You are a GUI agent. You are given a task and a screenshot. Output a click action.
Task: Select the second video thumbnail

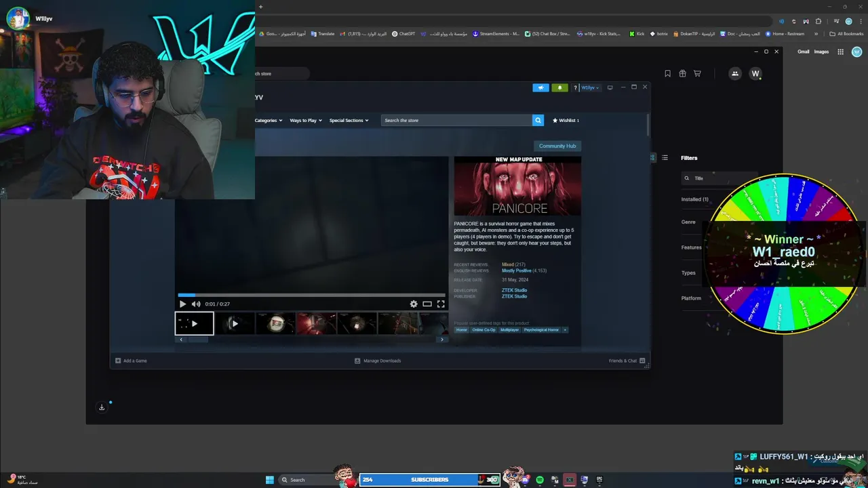click(x=235, y=323)
